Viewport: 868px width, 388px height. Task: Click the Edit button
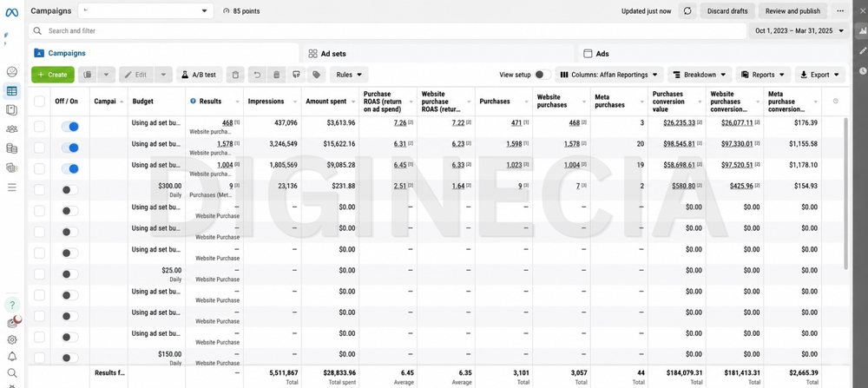tap(136, 75)
